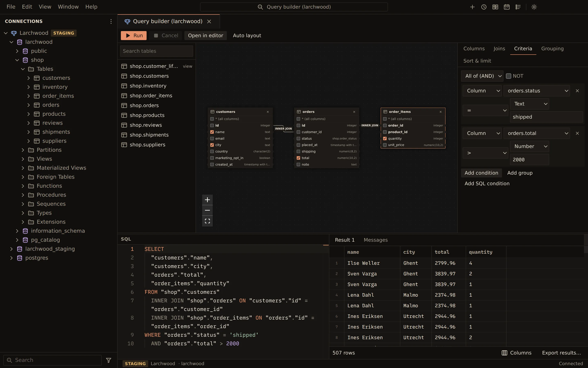Uncheck the orders total column
Screen dimensions: 588x368
coord(298,158)
